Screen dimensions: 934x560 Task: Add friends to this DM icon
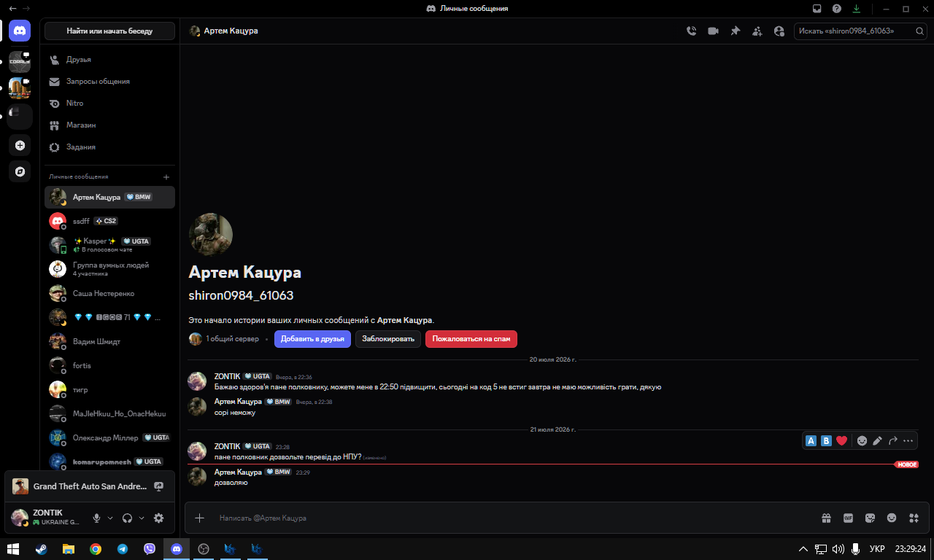tap(757, 31)
